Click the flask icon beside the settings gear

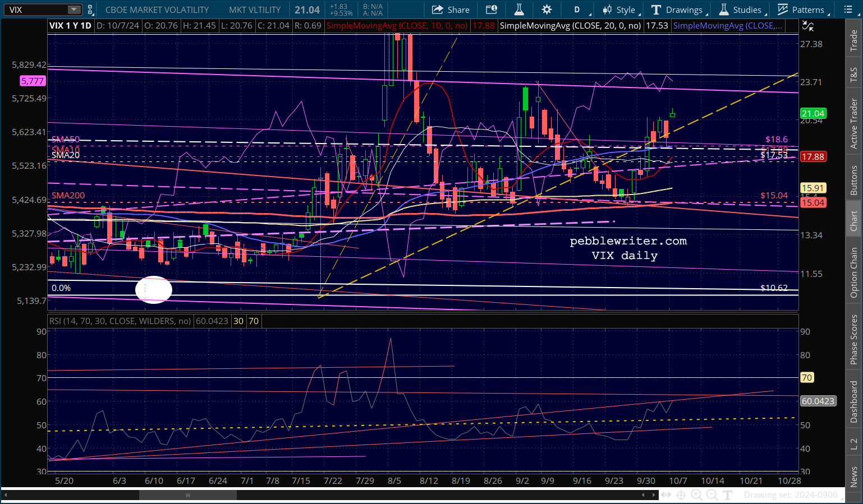click(519, 10)
